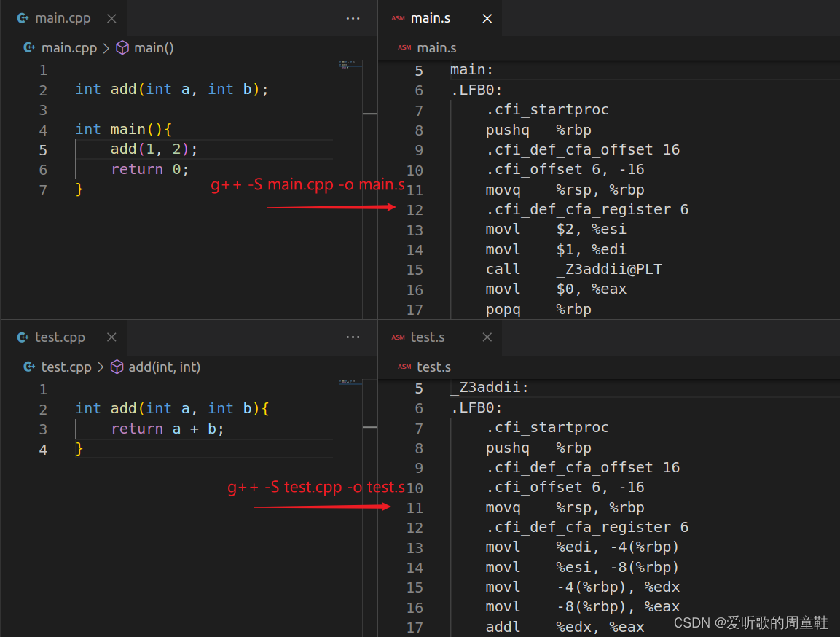Image resolution: width=840 pixels, height=637 pixels.
Task: Click '.LFB0:' label in test.s
Action: [476, 407]
